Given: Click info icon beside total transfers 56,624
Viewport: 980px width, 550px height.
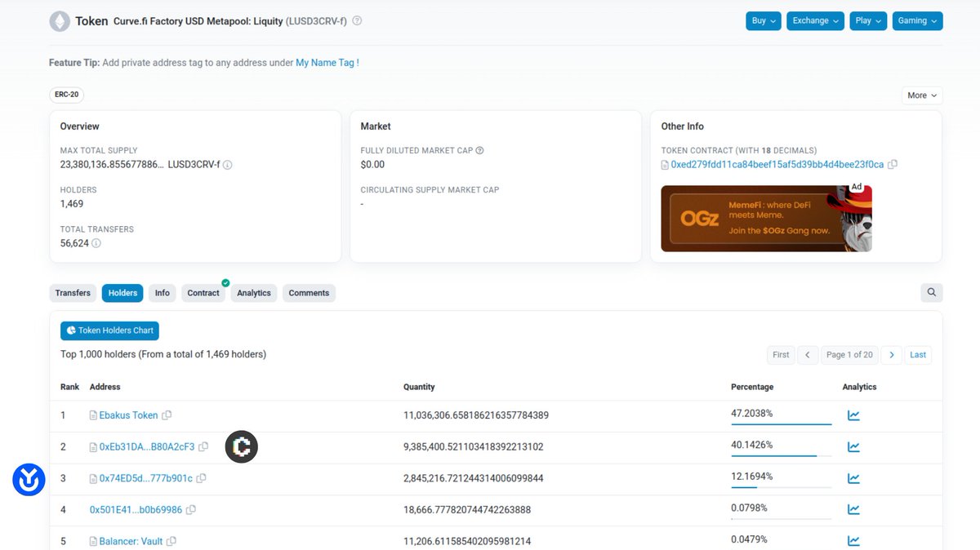Looking at the screenshot, I should pos(96,243).
